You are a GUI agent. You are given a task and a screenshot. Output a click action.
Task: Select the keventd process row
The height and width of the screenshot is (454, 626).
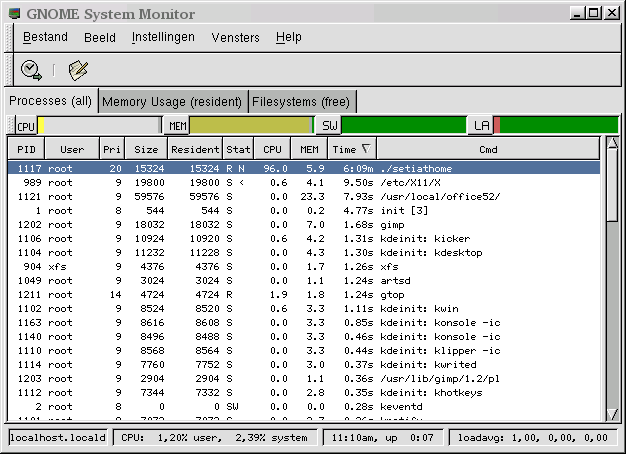[304, 406]
